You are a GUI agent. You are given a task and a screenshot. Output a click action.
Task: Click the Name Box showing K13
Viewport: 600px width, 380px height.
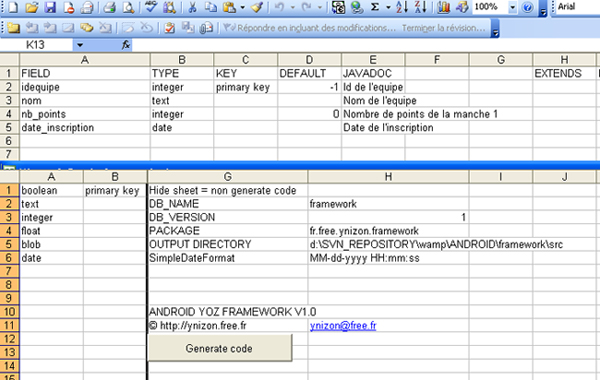(36, 45)
